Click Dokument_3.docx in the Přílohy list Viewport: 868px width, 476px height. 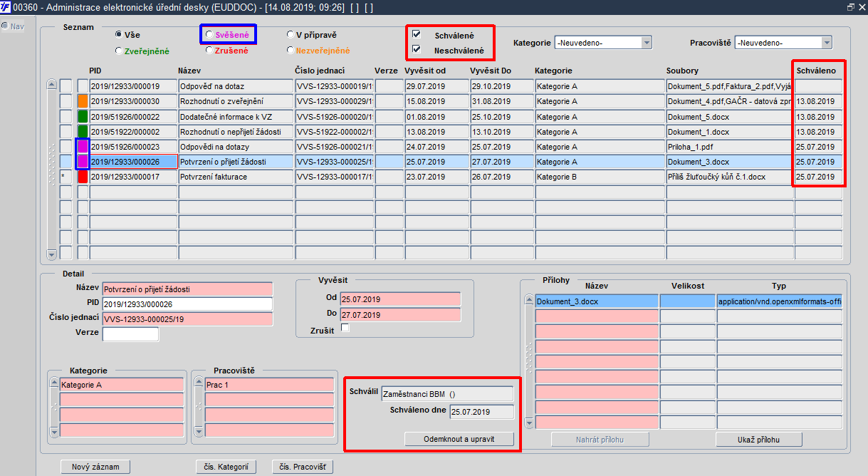point(597,301)
